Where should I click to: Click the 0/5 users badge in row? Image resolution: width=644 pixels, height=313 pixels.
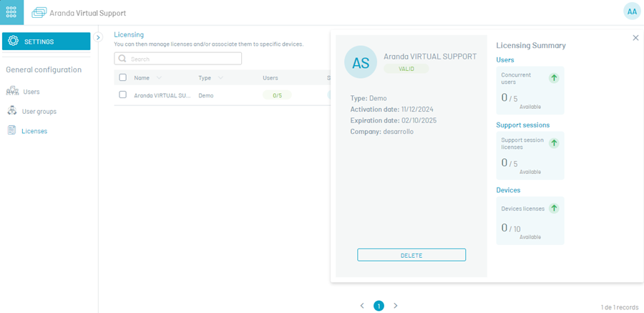tap(277, 95)
